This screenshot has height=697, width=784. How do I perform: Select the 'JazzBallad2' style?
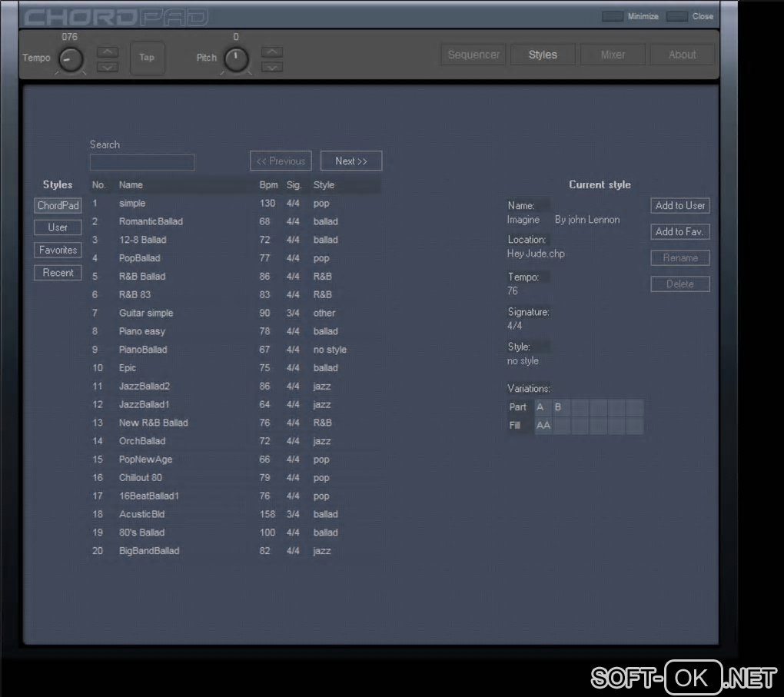coord(235,387)
